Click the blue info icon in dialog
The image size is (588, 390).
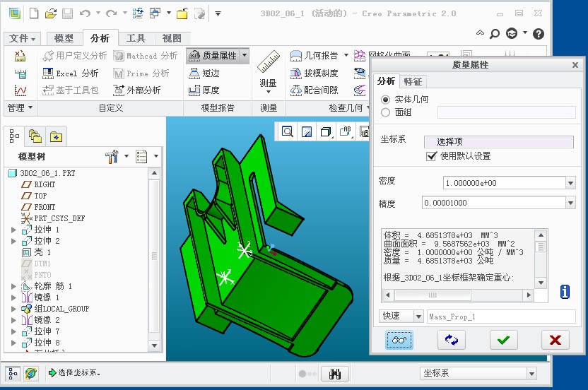(565, 291)
